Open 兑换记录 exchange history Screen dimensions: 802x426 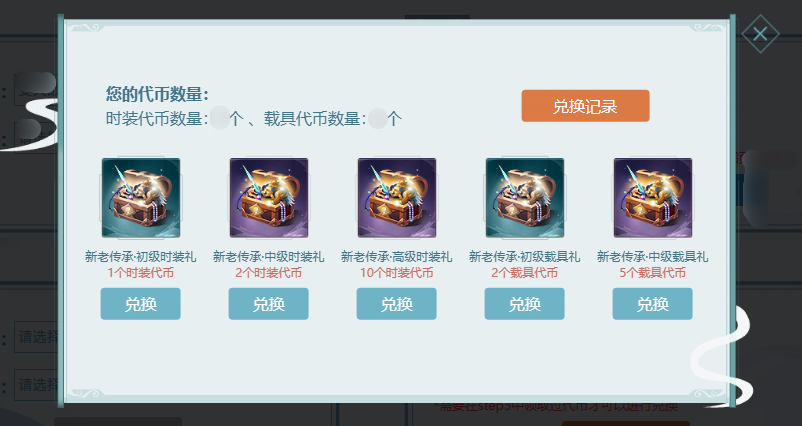point(585,106)
